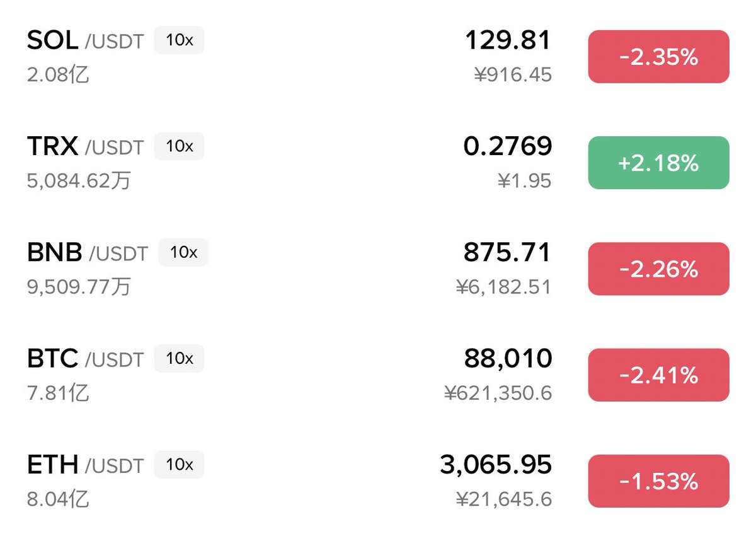Open the SOL/USDT trading pair
The height and width of the screenshot is (536, 756).
[85, 41]
